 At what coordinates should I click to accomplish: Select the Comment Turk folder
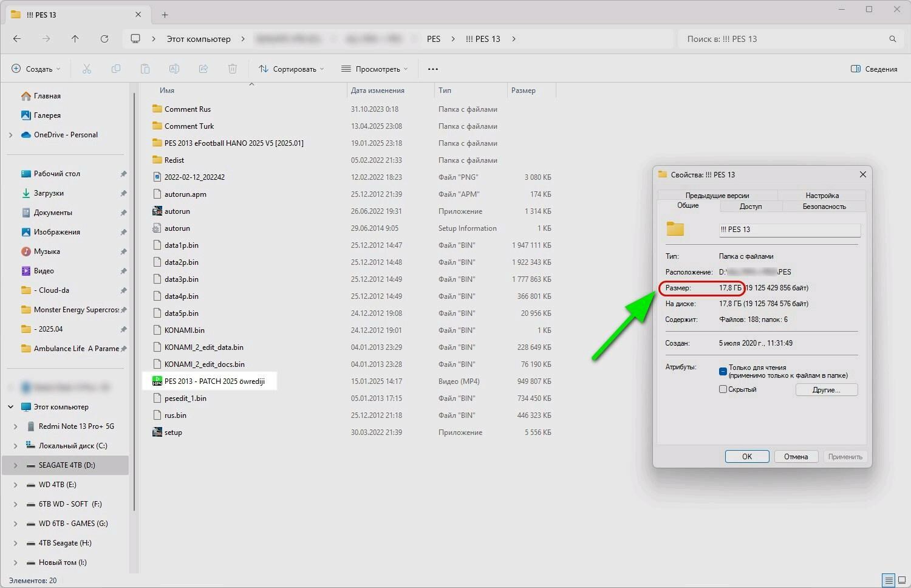click(x=189, y=126)
